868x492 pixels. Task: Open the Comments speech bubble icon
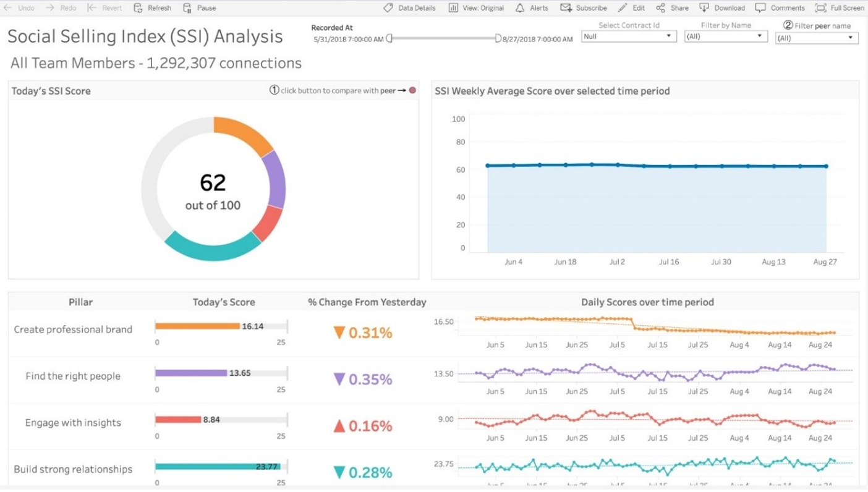(760, 8)
